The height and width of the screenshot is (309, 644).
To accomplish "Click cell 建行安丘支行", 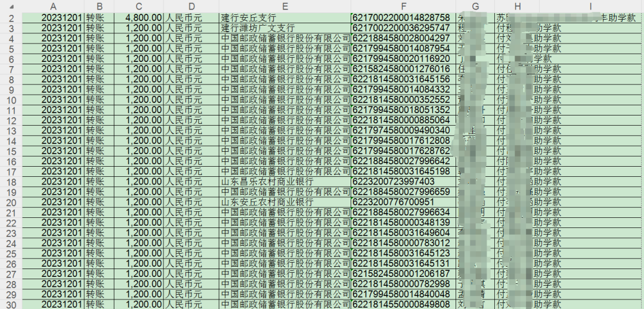I will click(x=285, y=18).
